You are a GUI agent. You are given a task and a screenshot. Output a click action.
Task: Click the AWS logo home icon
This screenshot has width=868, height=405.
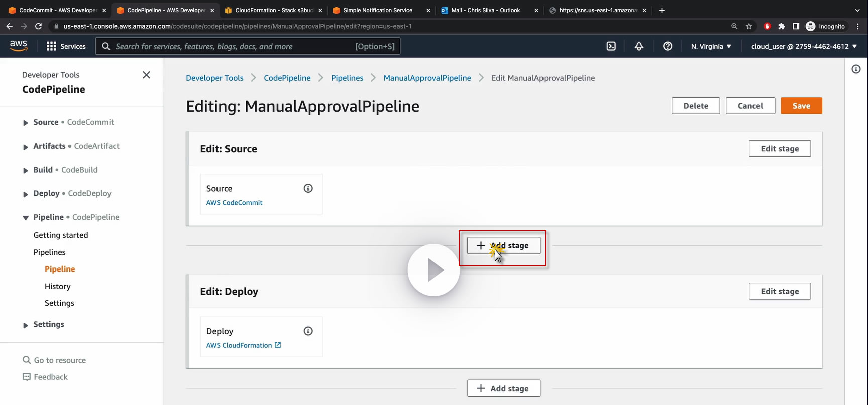click(x=19, y=45)
